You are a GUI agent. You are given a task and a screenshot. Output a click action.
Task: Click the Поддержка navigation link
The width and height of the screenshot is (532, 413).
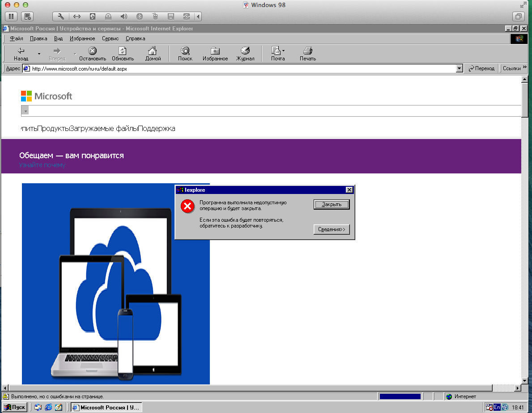tap(157, 128)
